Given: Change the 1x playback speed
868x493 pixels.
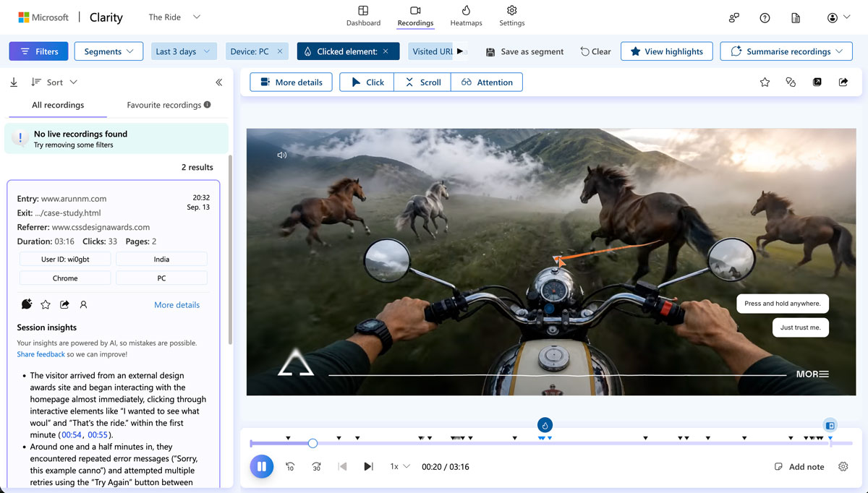Looking at the screenshot, I should 399,467.
